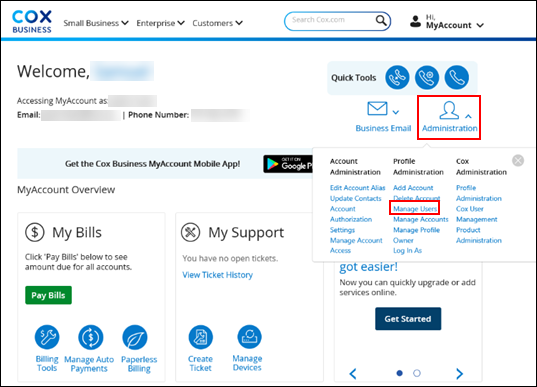Go to previous carousel slide arrow
This screenshot has height=387, width=537.
point(353,374)
